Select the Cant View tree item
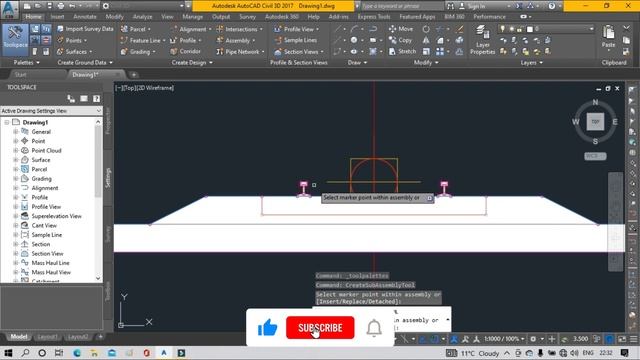 [x=44, y=226]
